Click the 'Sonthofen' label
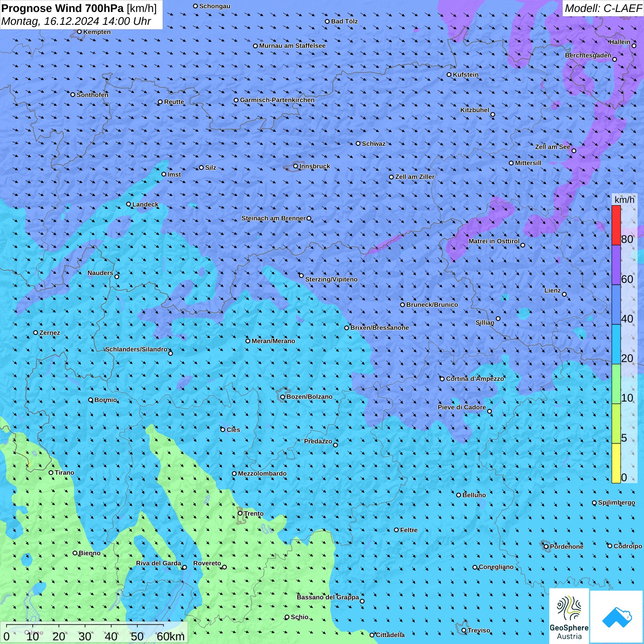644x644 pixels. click(x=92, y=95)
